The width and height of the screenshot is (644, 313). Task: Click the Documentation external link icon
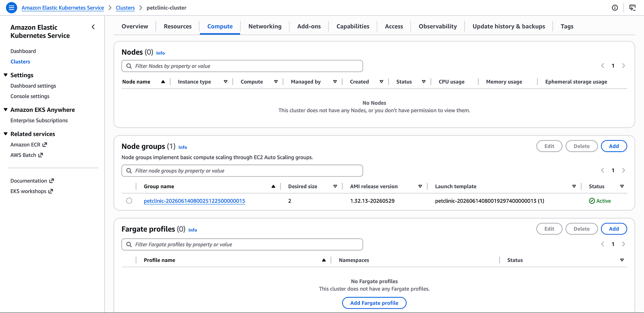[52, 181]
